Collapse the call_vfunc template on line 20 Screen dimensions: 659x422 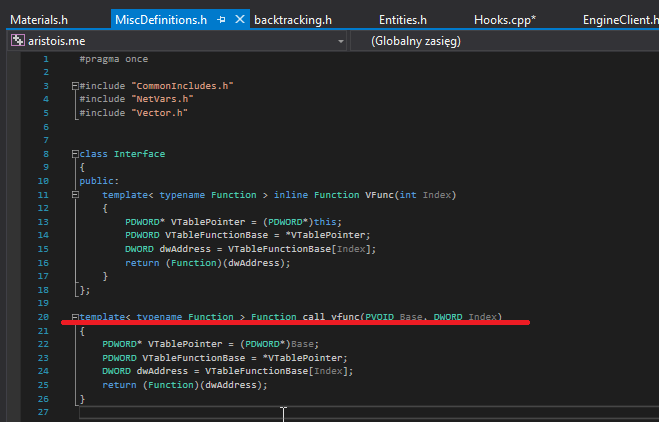[x=75, y=317]
